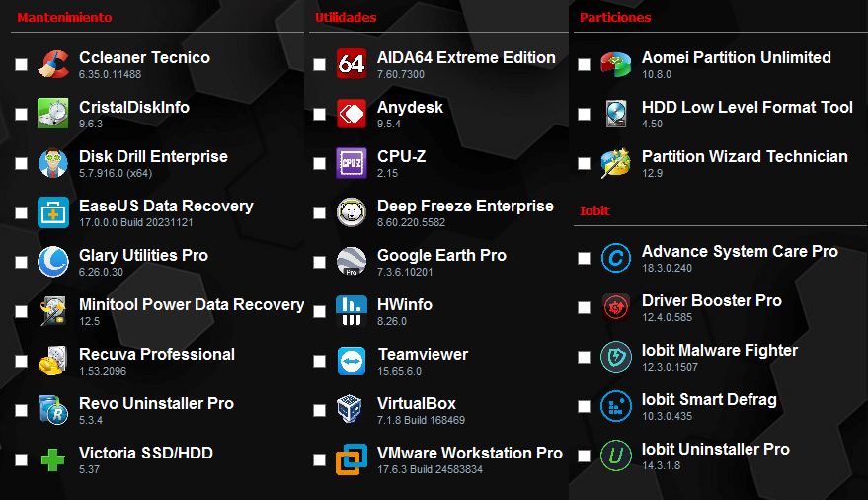Click the Anydesk red icon
Image resolution: width=868 pixels, height=500 pixels.
pos(352,114)
